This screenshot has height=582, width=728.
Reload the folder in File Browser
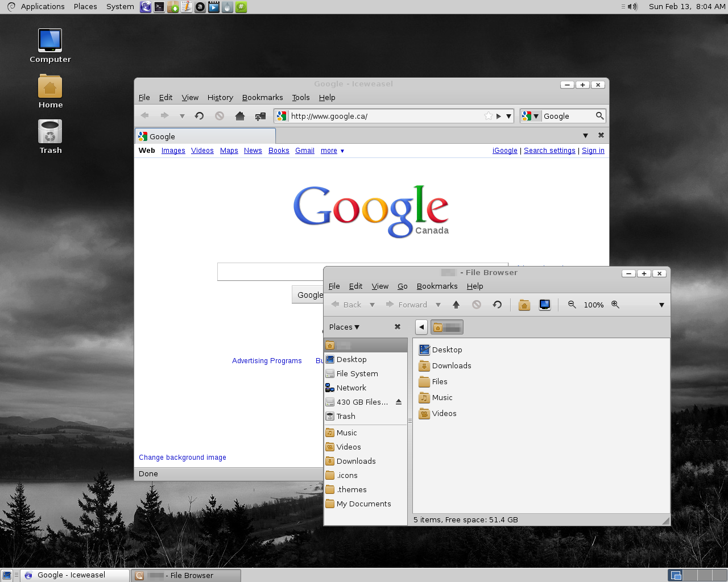pyautogui.click(x=497, y=305)
